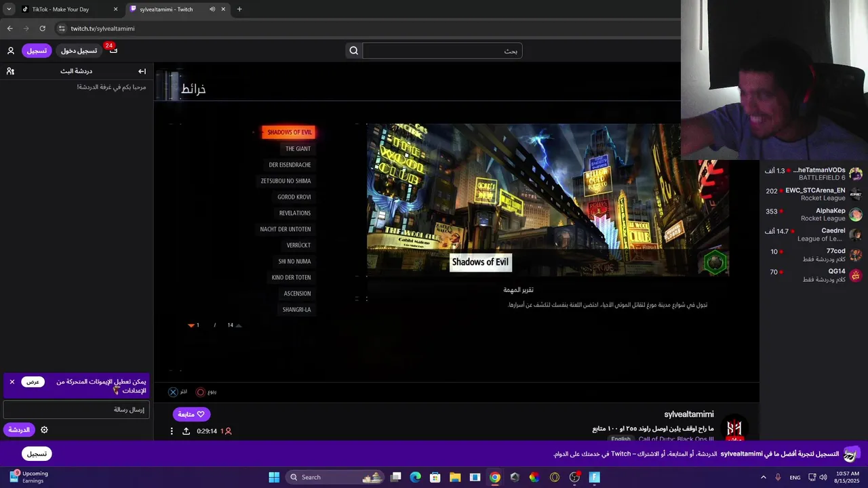Open the EWC_STCArena_EN recommended channel
Viewport: 868px width, 488px height.
click(x=812, y=195)
